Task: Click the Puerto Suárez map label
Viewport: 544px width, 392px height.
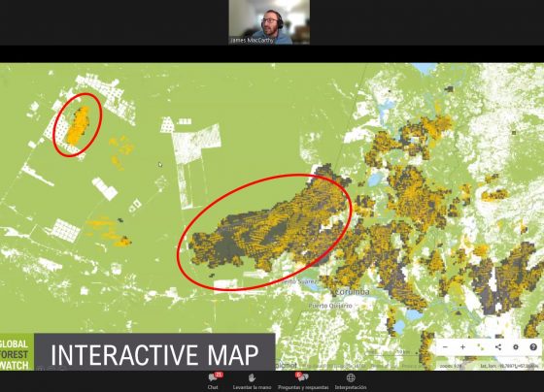Action: point(299,281)
